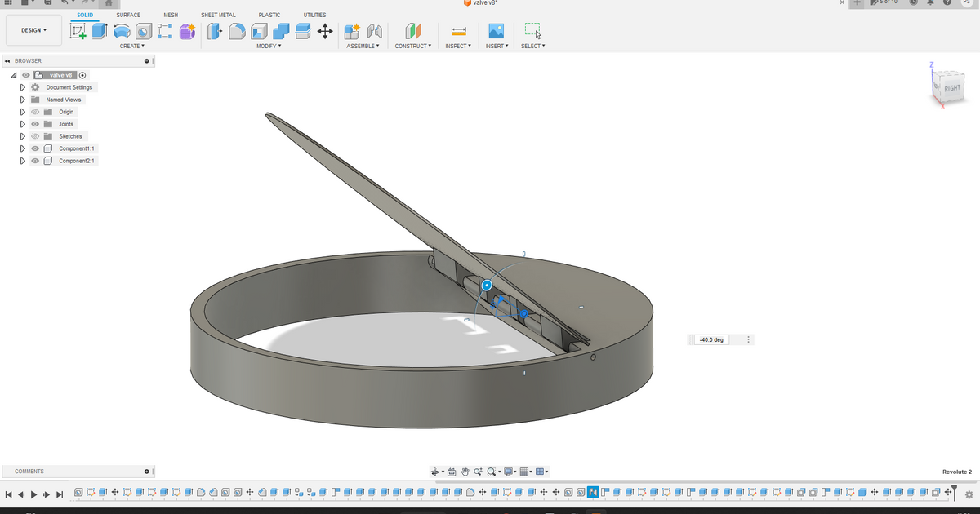The width and height of the screenshot is (980, 514).
Task: Hide Component1:1 using its eye icon
Action: 35,148
